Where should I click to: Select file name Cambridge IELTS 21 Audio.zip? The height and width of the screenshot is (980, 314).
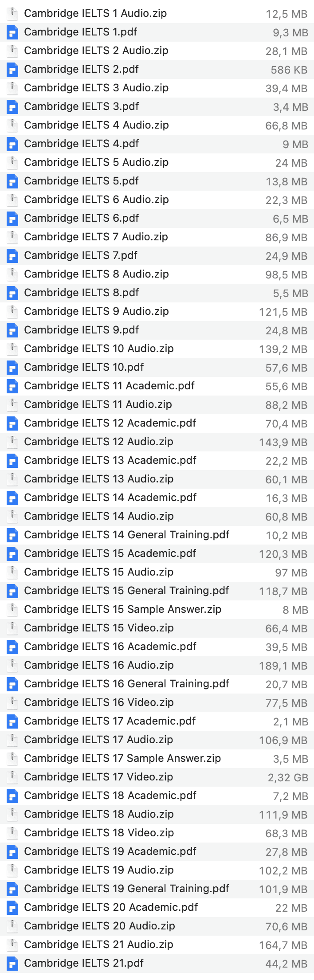click(x=99, y=945)
